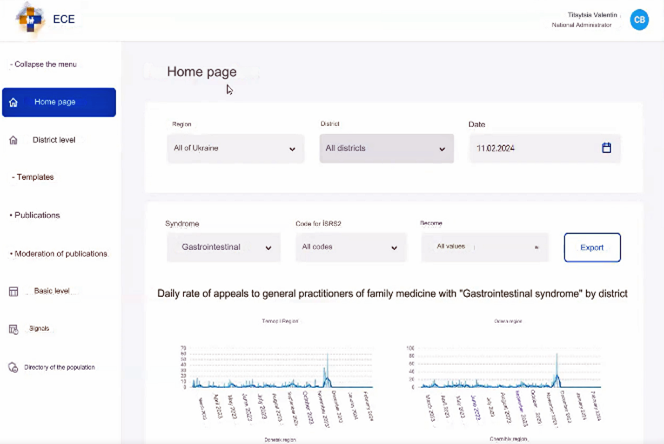Click the Signals icon in sidebar
664x444 pixels.
13,329
